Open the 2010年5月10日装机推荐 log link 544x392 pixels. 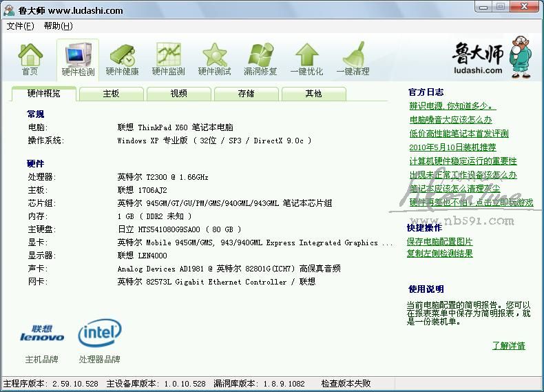tap(452, 147)
